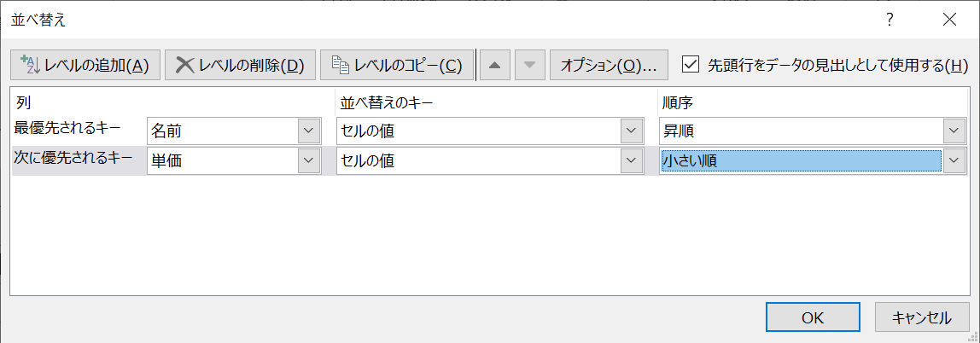
Task: Open the 小さい順 order dropdown
Action: (x=953, y=160)
